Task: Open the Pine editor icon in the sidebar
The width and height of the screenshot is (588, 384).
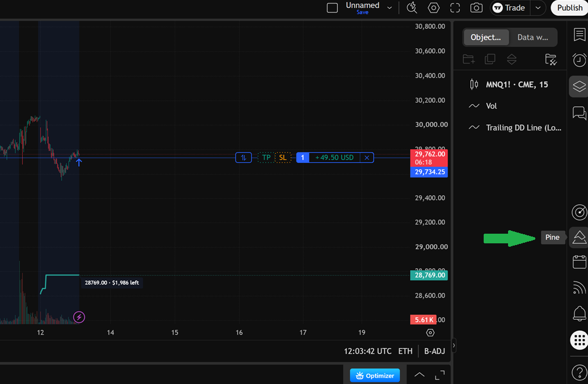Action: coord(579,237)
